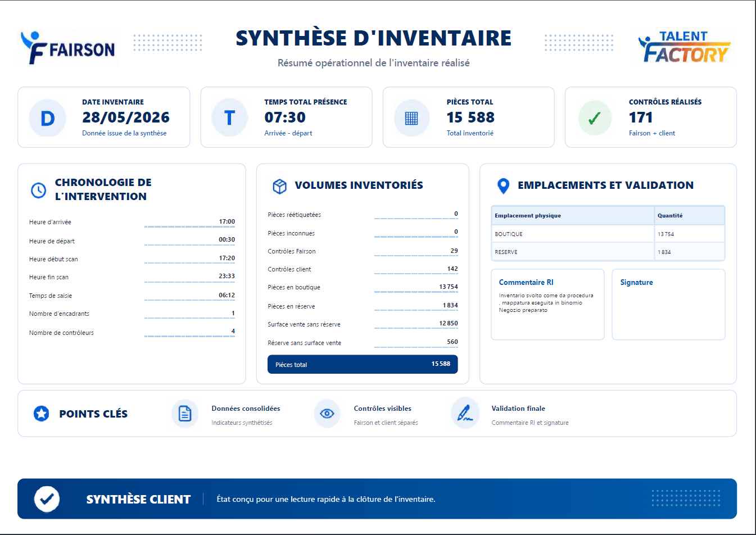756x535 pixels.
Task: Click the dark blue Pièces total bar
Action: coord(363,364)
